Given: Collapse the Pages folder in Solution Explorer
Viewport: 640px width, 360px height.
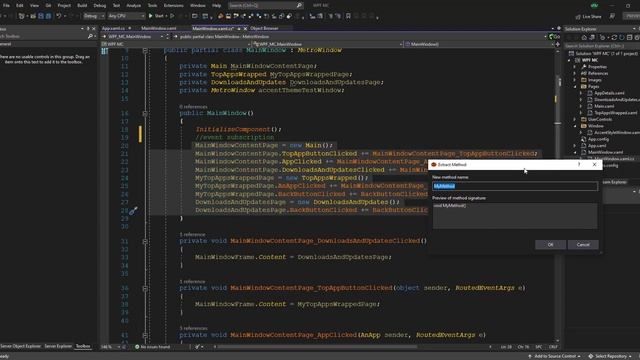Looking at the screenshot, I should [x=575, y=87].
